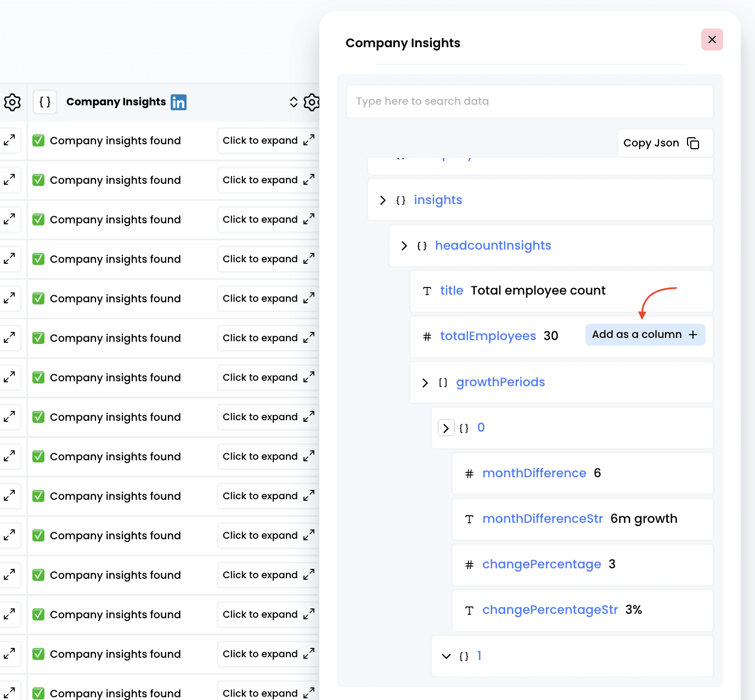This screenshot has height=700, width=755.
Task: Click the array brackets icon beside growthPeriods
Action: pyautogui.click(x=443, y=383)
